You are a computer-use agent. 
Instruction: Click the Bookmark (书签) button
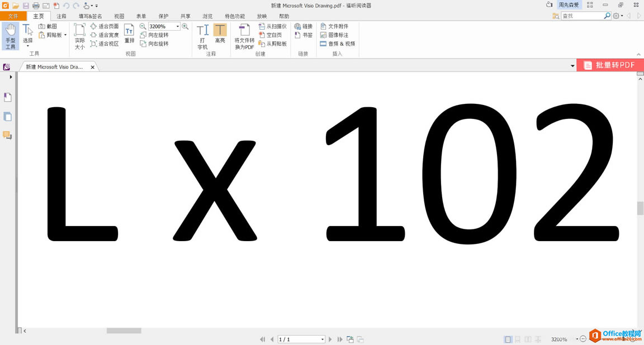click(304, 35)
